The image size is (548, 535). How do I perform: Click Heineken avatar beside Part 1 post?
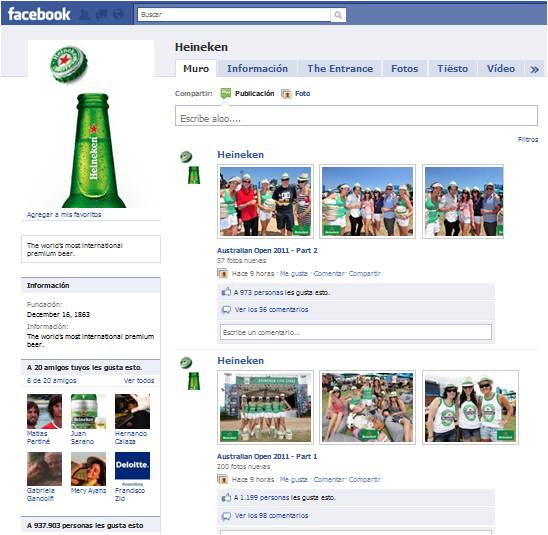tap(190, 373)
